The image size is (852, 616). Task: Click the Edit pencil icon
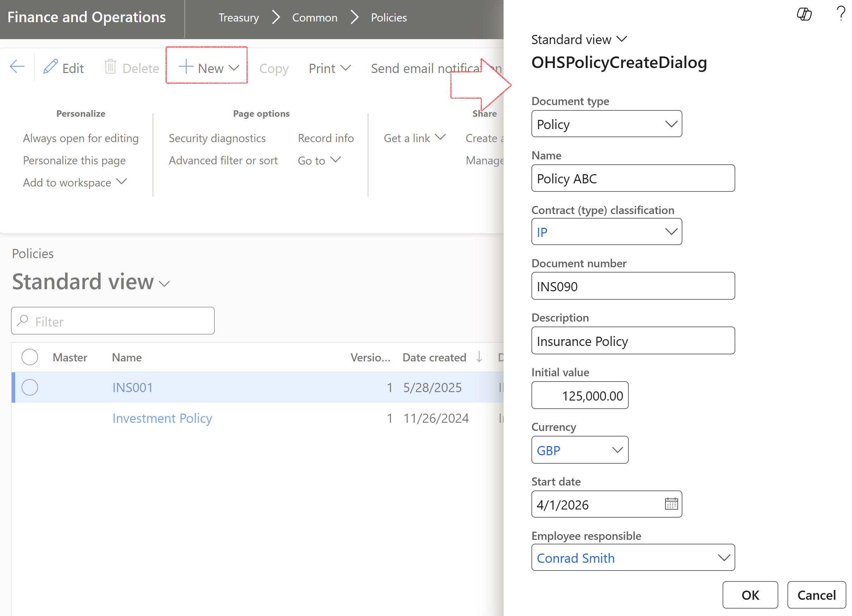point(50,67)
